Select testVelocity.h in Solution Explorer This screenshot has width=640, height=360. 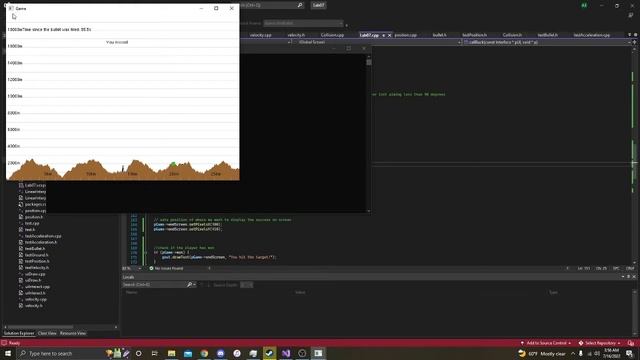37,267
